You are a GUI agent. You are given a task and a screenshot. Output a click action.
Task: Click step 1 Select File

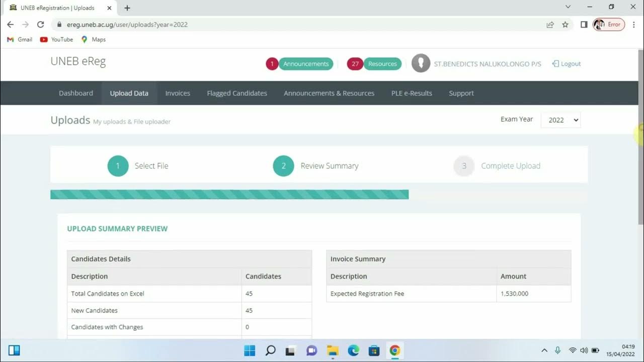(x=138, y=166)
